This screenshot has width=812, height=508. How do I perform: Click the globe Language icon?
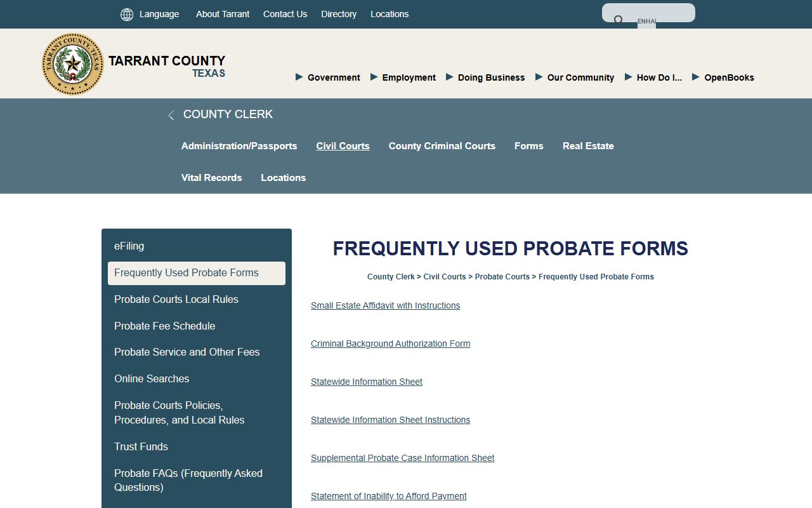[127, 15]
